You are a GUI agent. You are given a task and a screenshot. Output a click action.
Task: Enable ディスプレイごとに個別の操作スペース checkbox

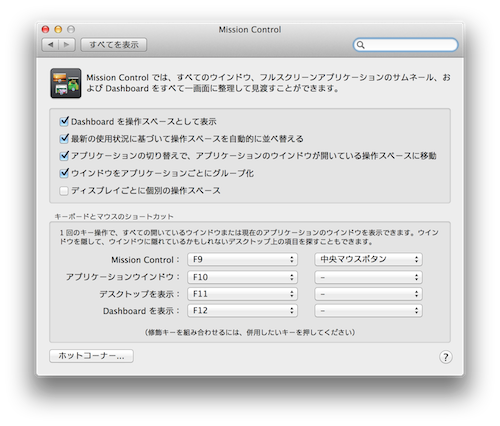click(64, 191)
